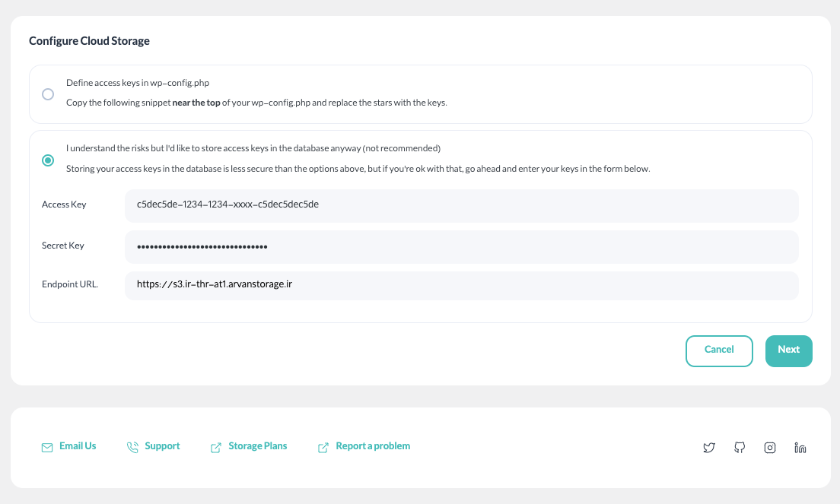Click the 'Copy the following snippet' description text
This screenshot has height=504, width=840.
pos(256,103)
